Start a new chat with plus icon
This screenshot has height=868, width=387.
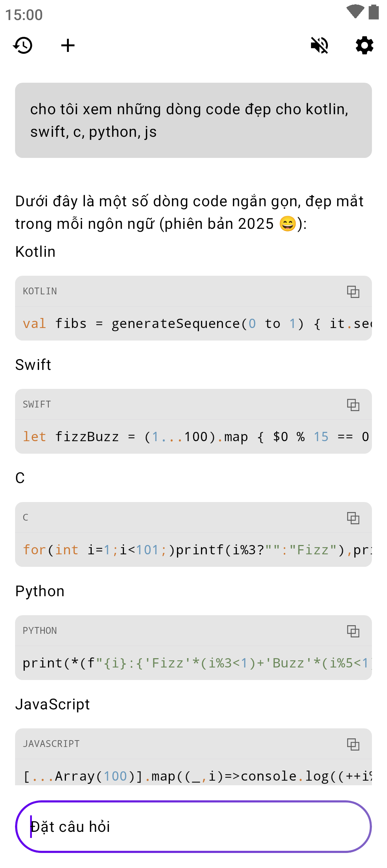68,45
